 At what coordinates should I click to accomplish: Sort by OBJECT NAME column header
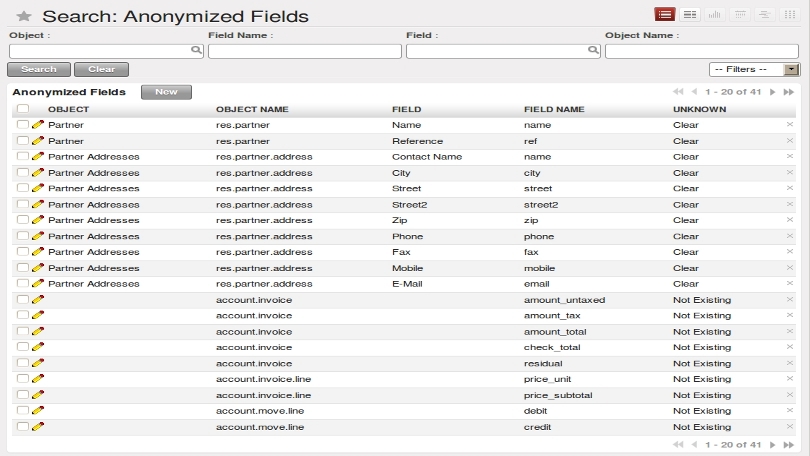pyautogui.click(x=252, y=109)
